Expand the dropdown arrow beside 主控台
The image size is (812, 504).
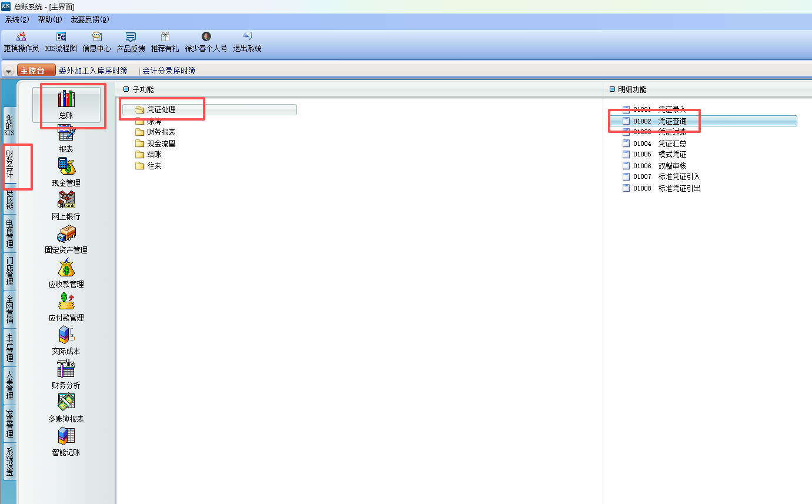pos(8,71)
